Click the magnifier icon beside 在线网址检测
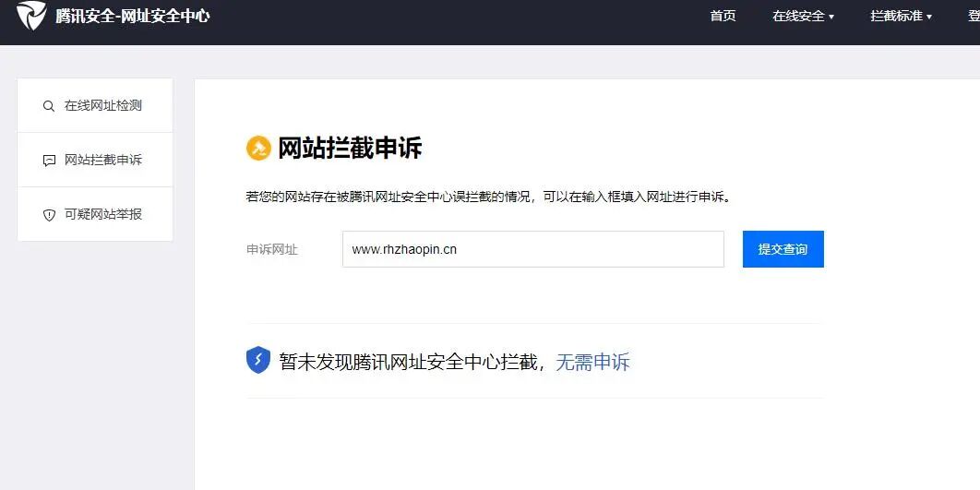 click(x=49, y=106)
